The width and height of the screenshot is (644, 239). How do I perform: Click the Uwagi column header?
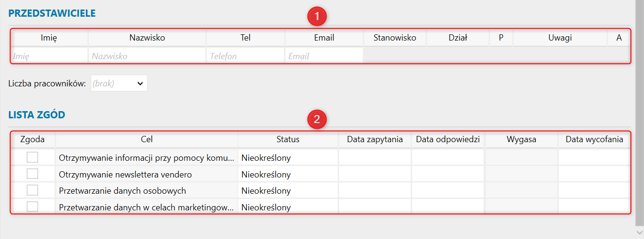[x=560, y=38]
